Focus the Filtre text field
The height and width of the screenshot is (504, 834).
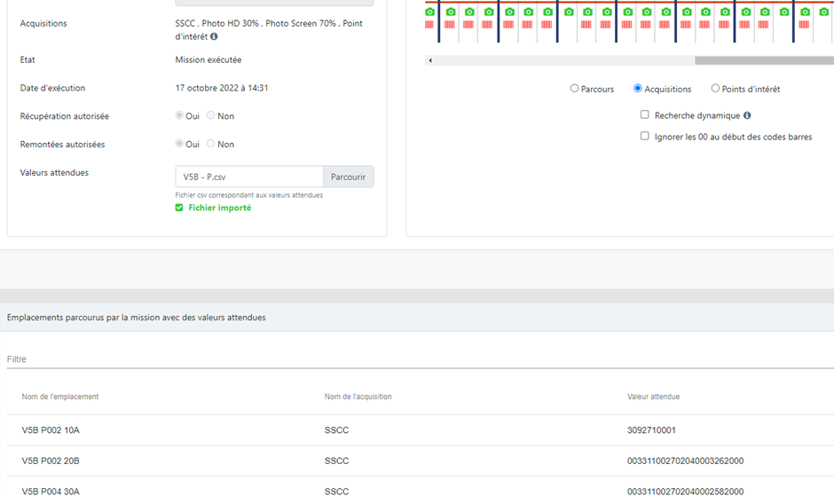click(x=421, y=359)
